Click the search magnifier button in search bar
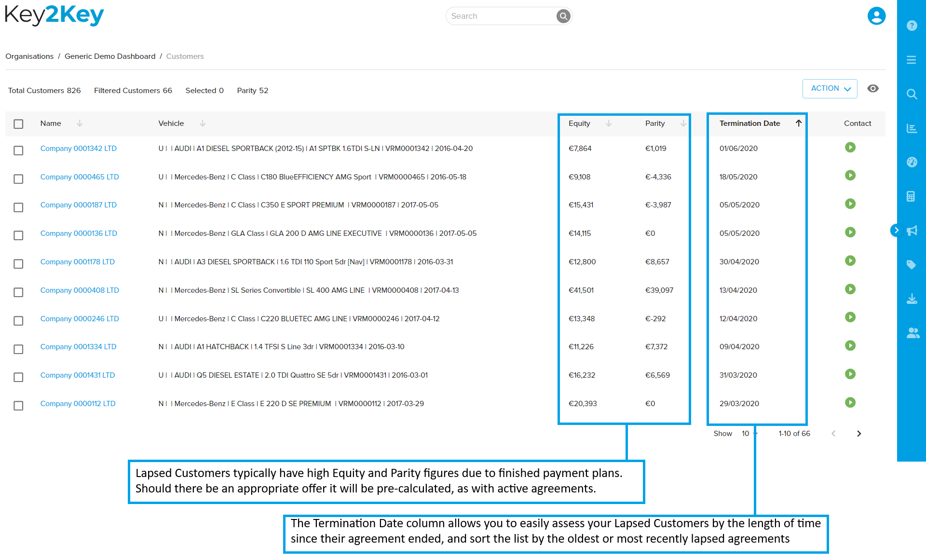The image size is (926, 560). 563,16
